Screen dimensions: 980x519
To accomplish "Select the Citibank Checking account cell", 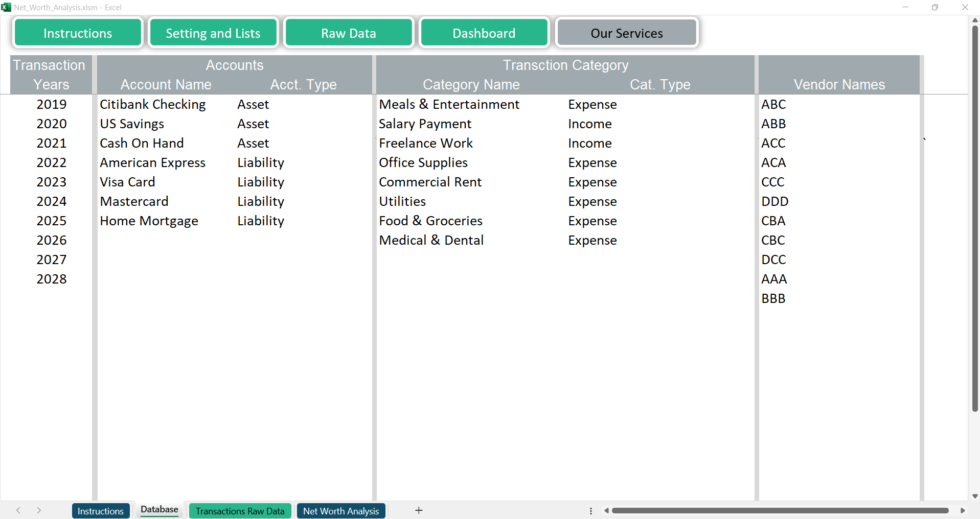I will click(x=153, y=105).
